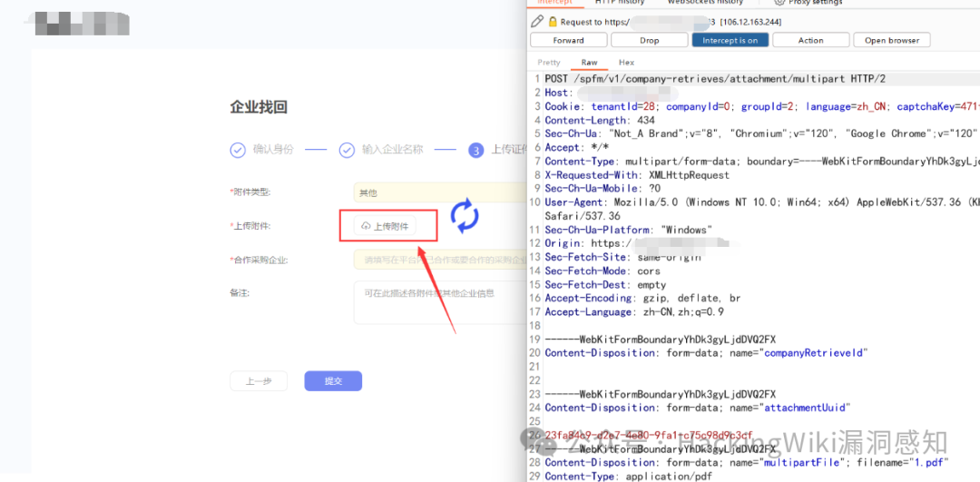Click tenantId=28 in the Cookie header
980x482 pixels.
click(x=622, y=106)
